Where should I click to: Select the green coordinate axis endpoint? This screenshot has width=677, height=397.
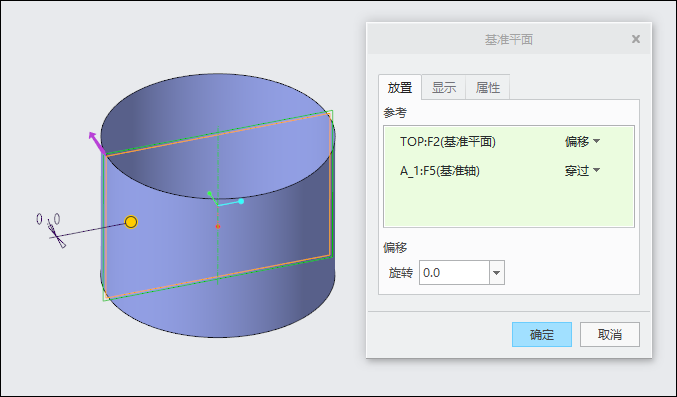209,194
